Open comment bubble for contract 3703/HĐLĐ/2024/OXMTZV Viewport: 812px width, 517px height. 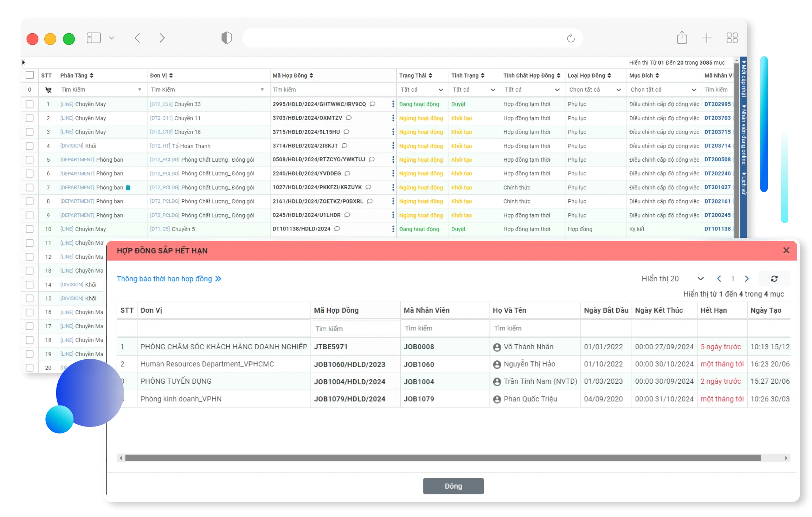349,118
